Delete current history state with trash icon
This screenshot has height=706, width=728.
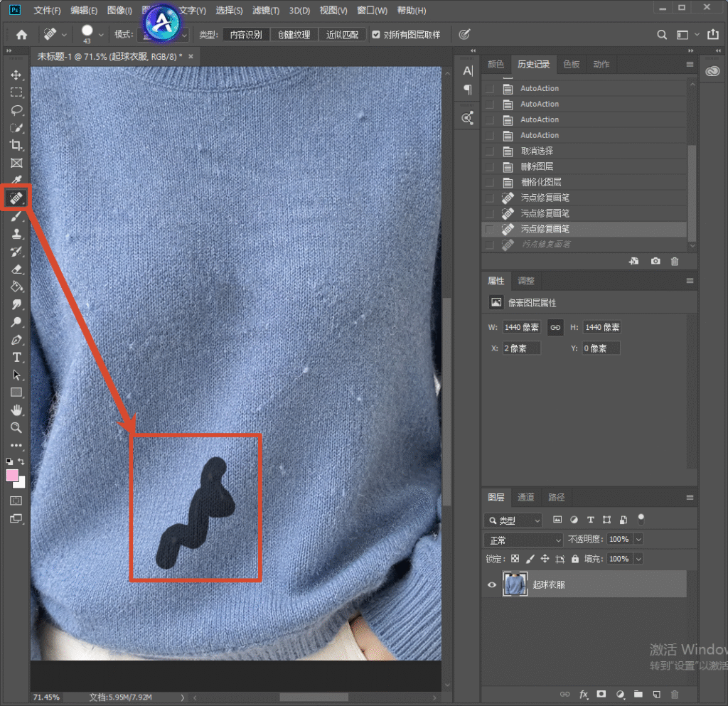[x=675, y=262]
